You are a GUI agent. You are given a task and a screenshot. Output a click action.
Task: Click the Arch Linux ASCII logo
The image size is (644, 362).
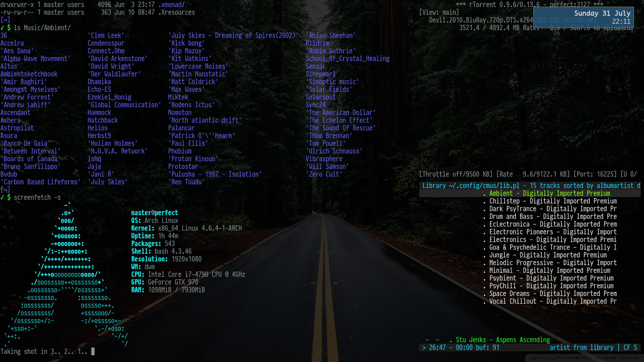tap(65, 275)
